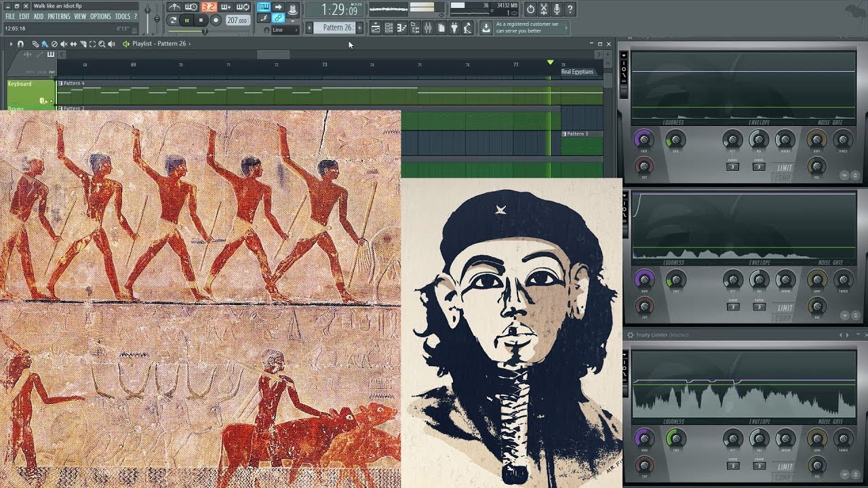Select the playlist mute tool

tap(64, 44)
